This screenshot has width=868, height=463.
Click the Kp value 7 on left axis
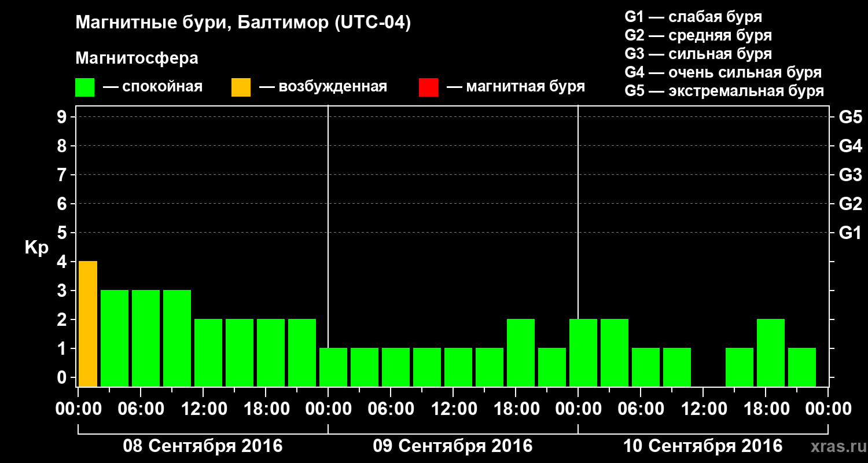[62, 175]
